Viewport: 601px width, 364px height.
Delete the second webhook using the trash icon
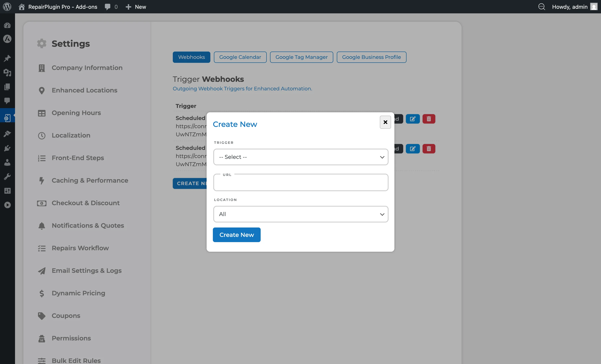(429, 149)
